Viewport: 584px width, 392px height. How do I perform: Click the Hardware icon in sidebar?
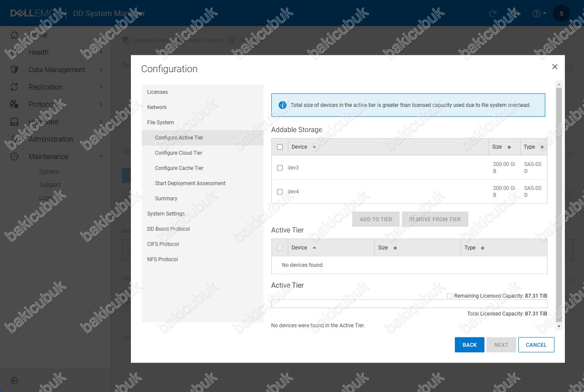(14, 122)
